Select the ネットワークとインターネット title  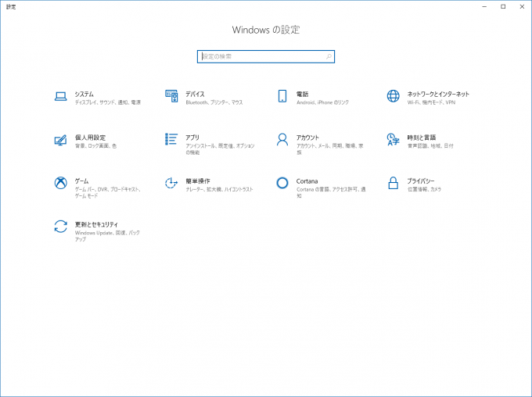click(x=438, y=95)
